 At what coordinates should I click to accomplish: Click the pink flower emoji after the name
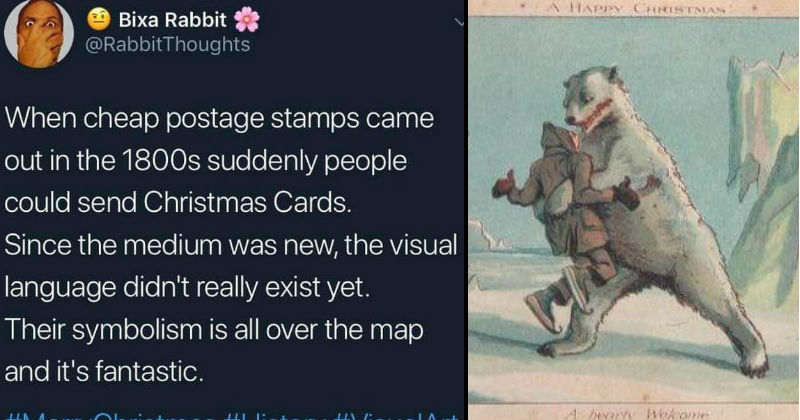point(247,19)
